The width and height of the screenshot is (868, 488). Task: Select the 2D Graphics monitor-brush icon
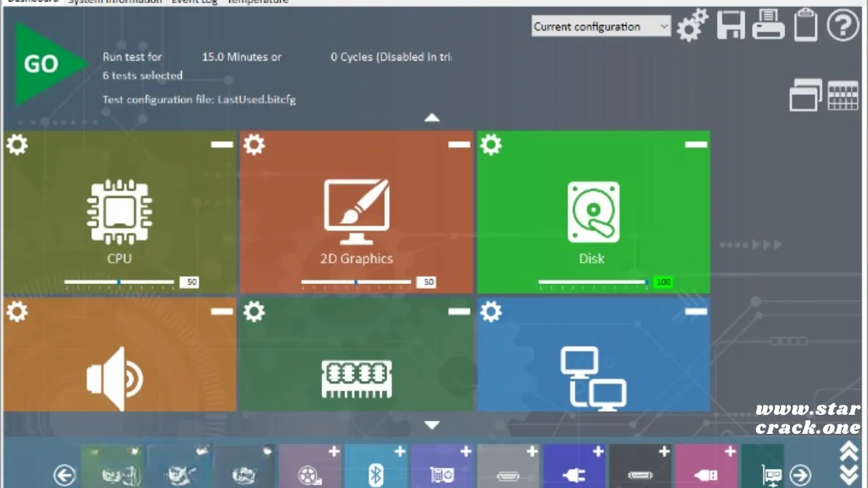pyautogui.click(x=356, y=212)
